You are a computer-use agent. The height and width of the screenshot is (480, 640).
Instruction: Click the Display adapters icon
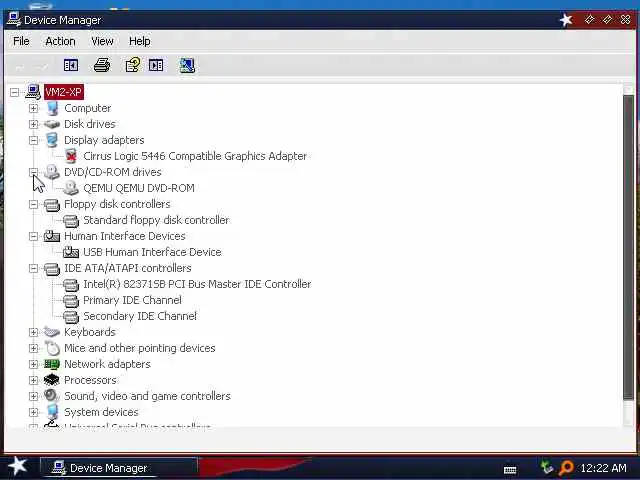tap(52, 140)
